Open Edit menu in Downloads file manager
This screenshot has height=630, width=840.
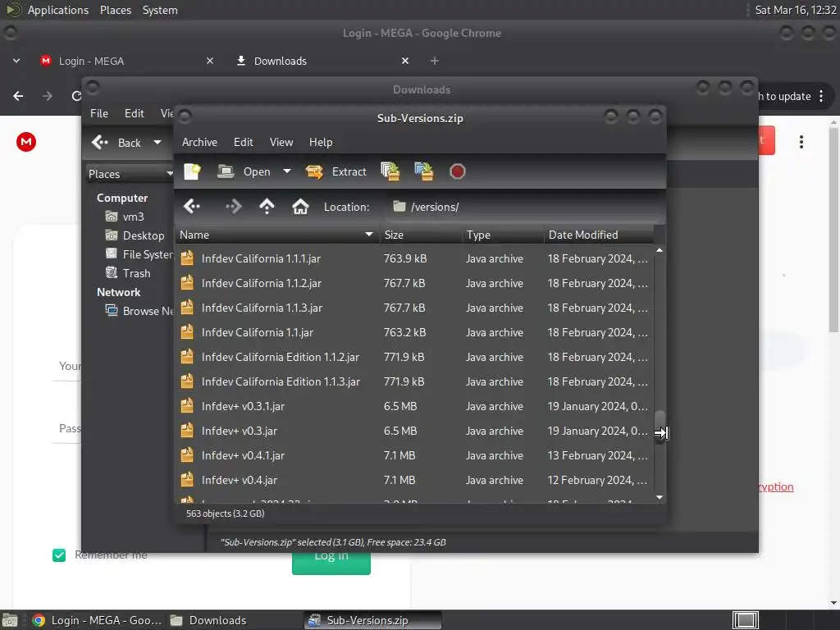click(x=134, y=113)
